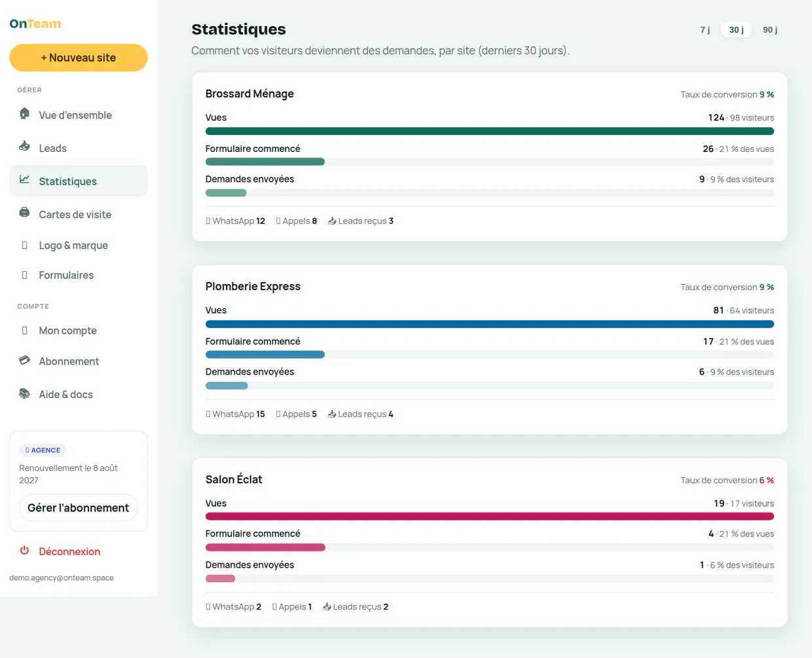Image resolution: width=812 pixels, height=658 pixels.
Task: Go to Mon compte
Action: tap(79, 331)
